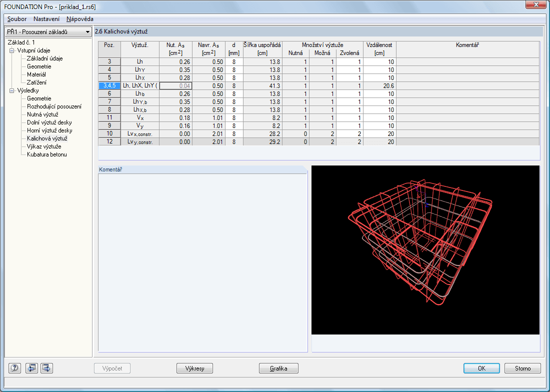Select table row header 3,4,5
Image resolution: width=550 pixels, height=392 pixels.
pyautogui.click(x=109, y=86)
